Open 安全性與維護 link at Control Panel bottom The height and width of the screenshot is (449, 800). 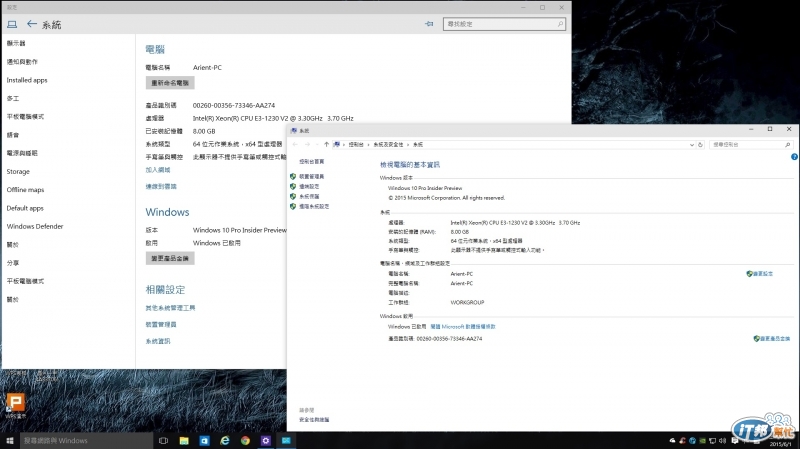coord(314,420)
